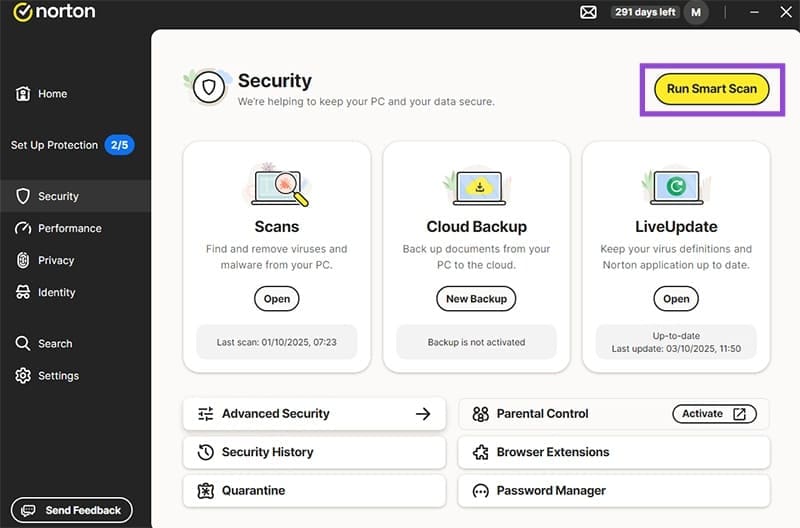The width and height of the screenshot is (800, 528).
Task: Expand Advanced Security with the arrow
Action: [422, 414]
